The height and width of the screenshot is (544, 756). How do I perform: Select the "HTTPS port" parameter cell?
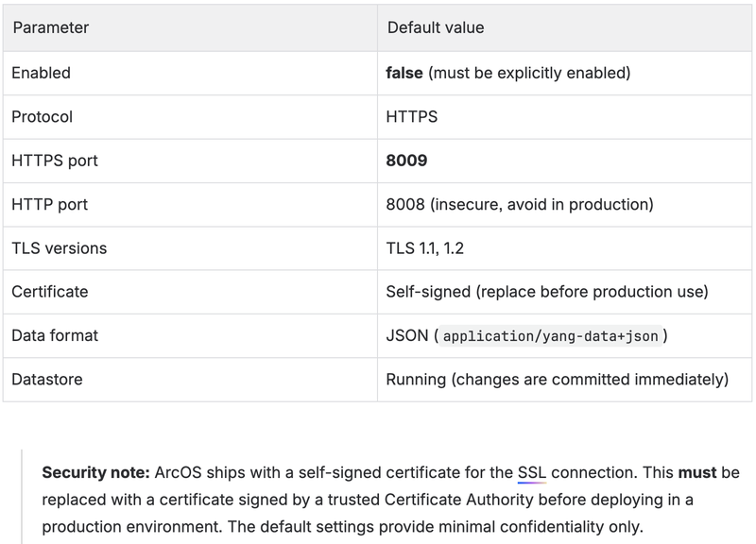[190, 161]
